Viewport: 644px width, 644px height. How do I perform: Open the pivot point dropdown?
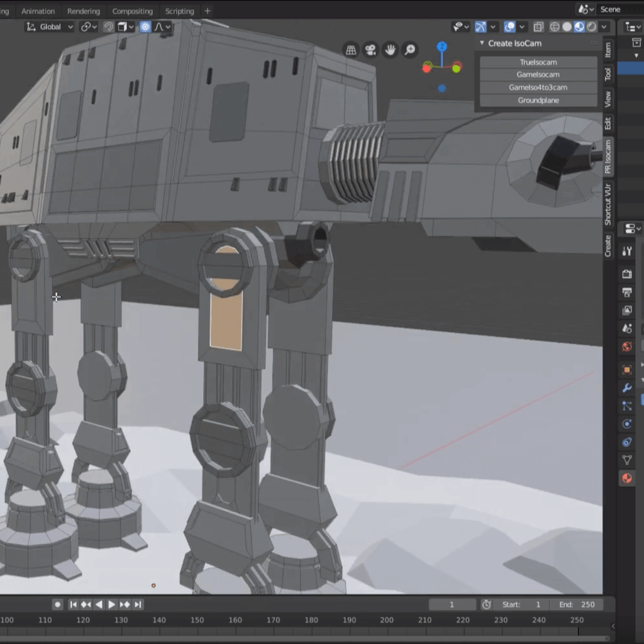pyautogui.click(x=89, y=27)
